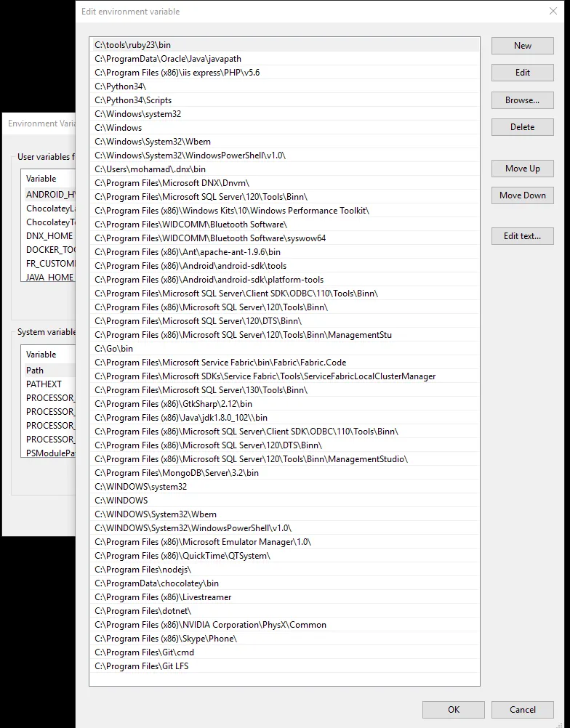Select the GtkSharp\2.12\bin entry
The image size is (570, 728).
pyautogui.click(x=284, y=404)
